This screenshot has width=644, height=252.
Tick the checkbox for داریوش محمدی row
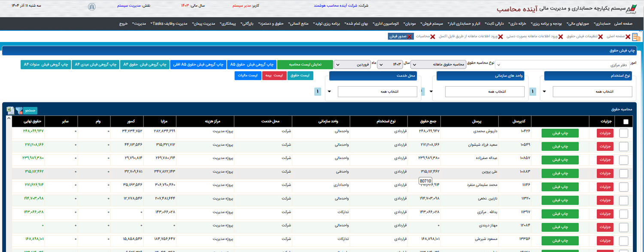[623, 133]
